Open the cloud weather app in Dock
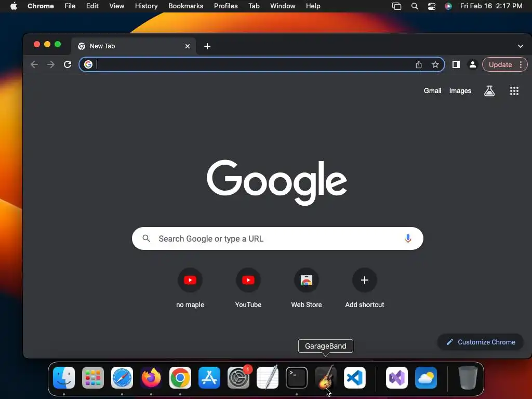Screen dimensions: 532x399 [x=426, y=378]
